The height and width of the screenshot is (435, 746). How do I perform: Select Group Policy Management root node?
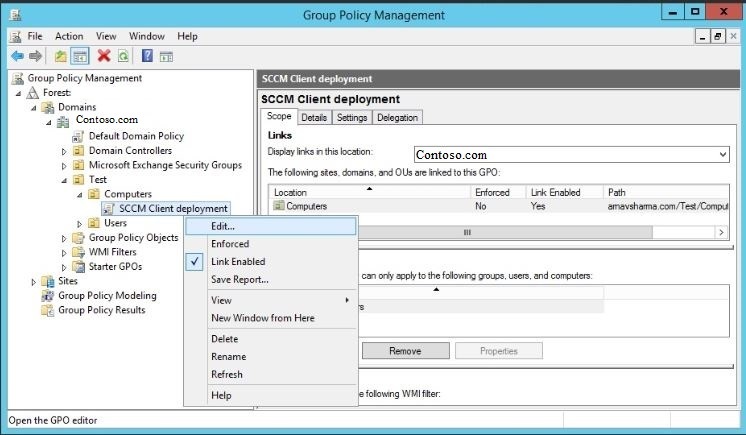click(85, 78)
